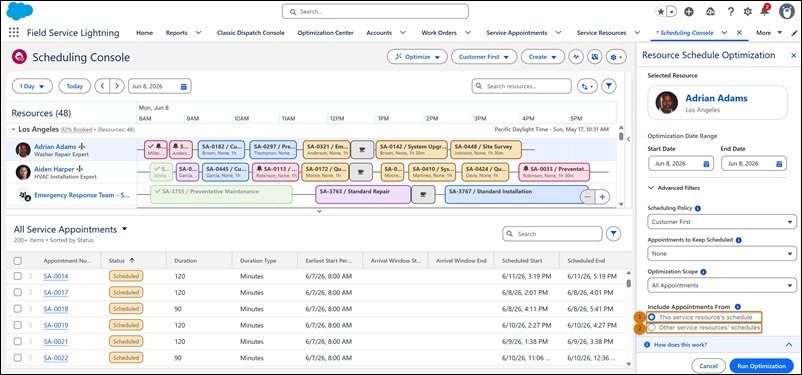Click the Salesforce cloud logo

coord(20,11)
